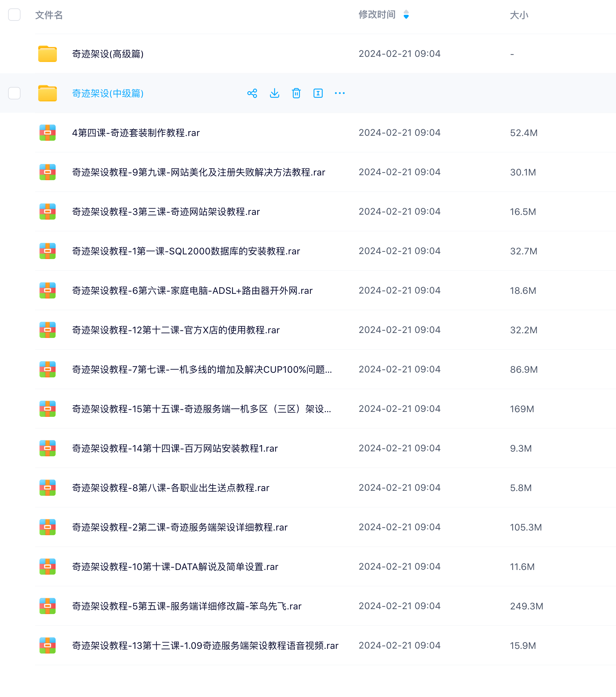Select file 奇迹架设教程-7第七课-一机多线的增加
This screenshot has width=616, height=697.
tap(202, 369)
